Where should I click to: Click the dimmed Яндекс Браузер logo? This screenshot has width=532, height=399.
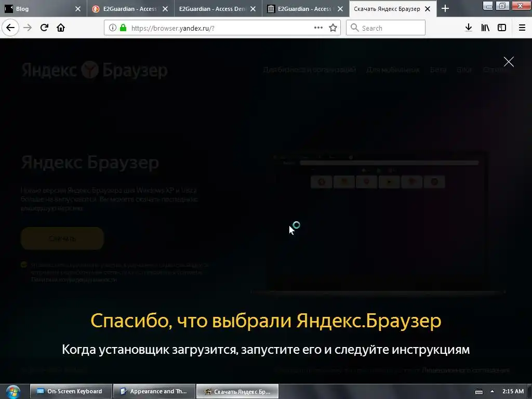coord(95,70)
